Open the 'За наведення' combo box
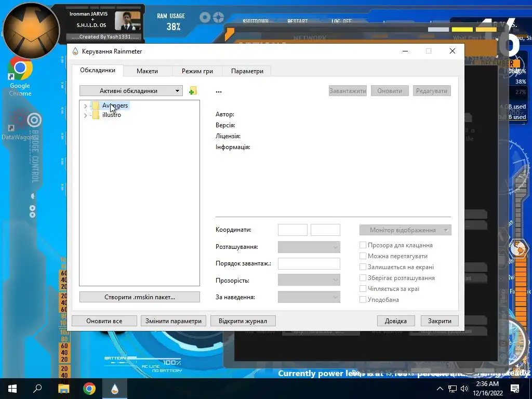This screenshot has width=532, height=399. tap(309, 297)
